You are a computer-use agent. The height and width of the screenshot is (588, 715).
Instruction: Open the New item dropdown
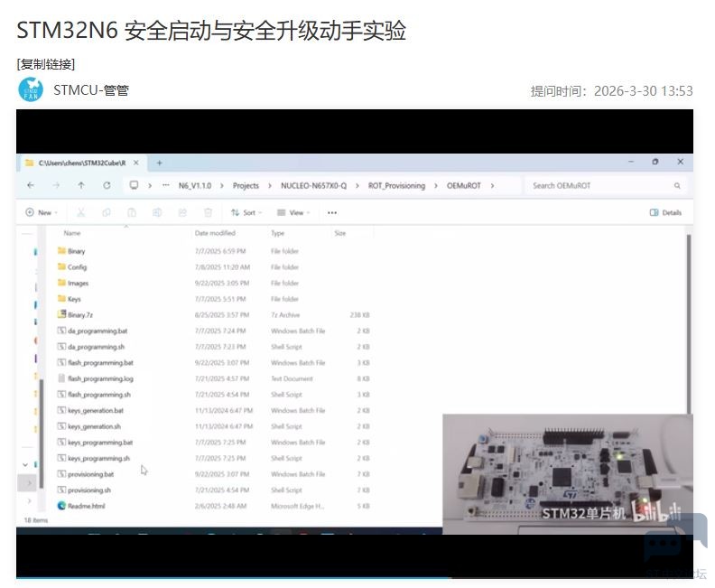click(x=42, y=212)
